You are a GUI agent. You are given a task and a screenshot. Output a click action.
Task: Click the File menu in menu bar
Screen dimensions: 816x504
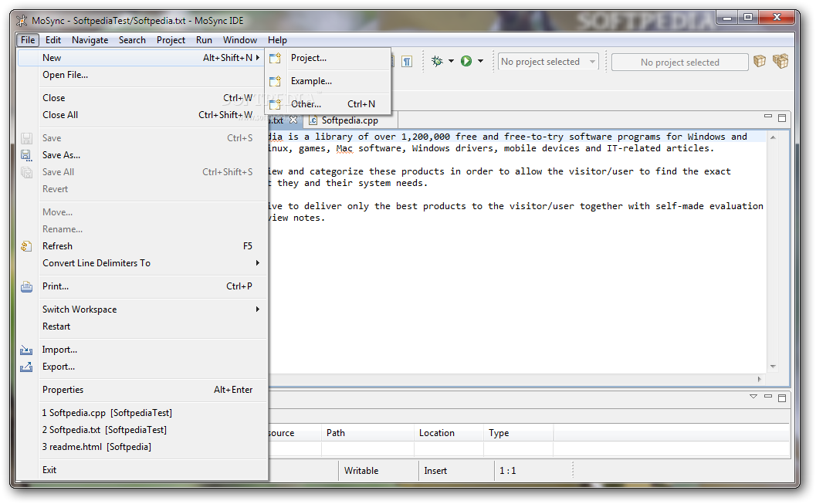pyautogui.click(x=28, y=40)
